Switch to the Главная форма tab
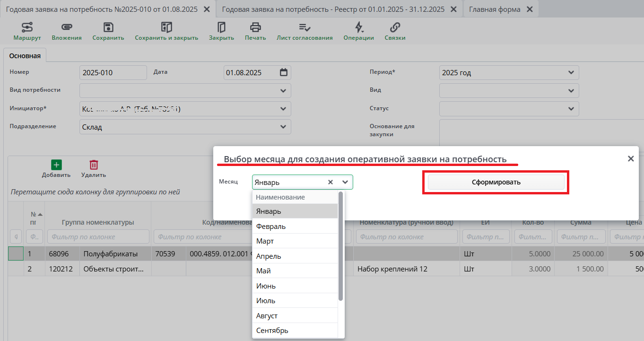The height and width of the screenshot is (341, 644). (x=495, y=9)
